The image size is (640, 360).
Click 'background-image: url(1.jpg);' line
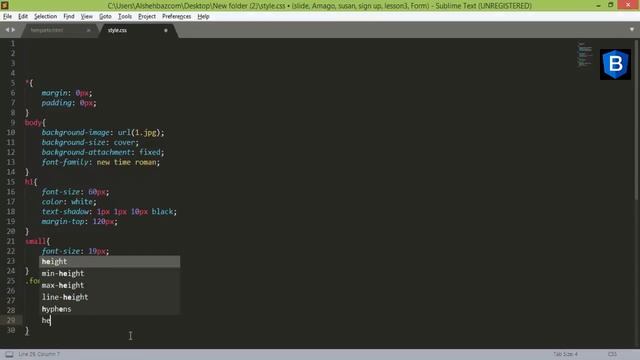click(103, 133)
